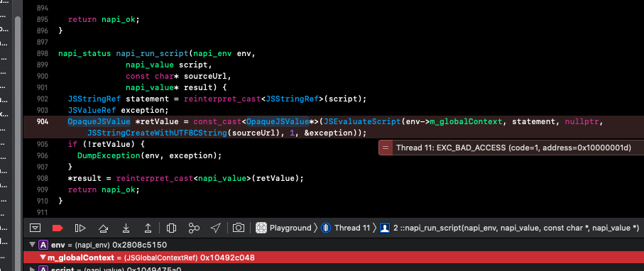Click gutter line number 904

pos(42,121)
